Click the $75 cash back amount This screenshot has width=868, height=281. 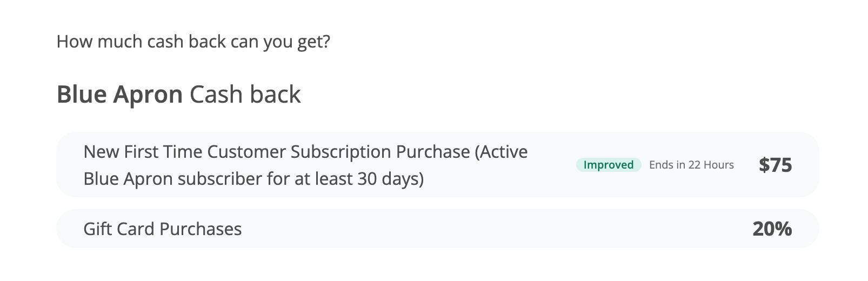point(775,165)
